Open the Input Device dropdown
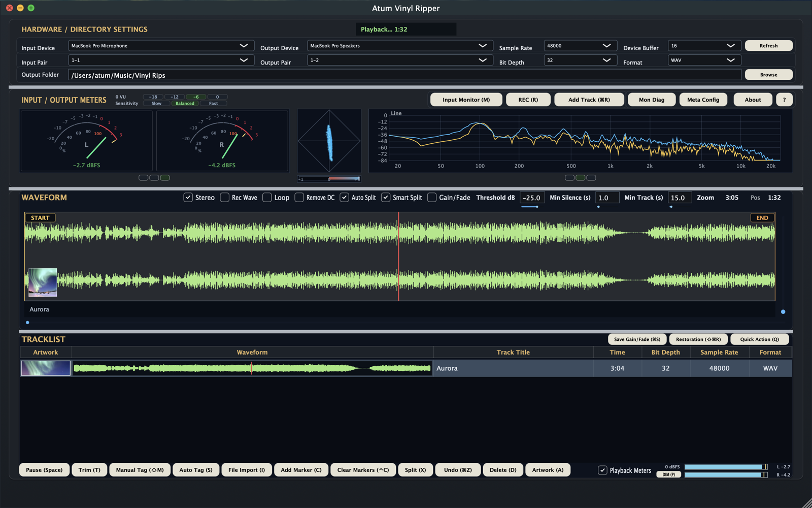Screen dimensions: 812x508 [x=161, y=45]
